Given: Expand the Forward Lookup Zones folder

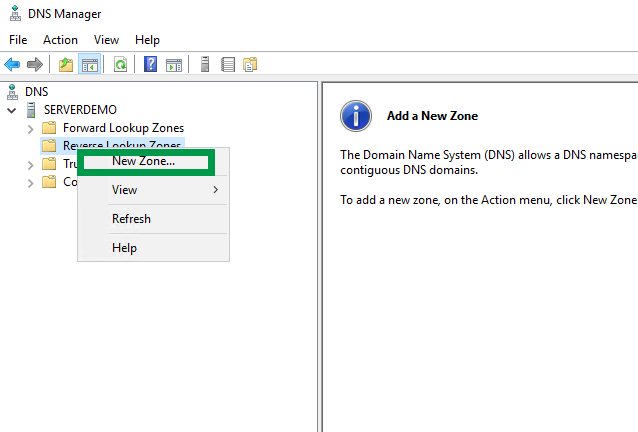Looking at the screenshot, I should pos(30,128).
